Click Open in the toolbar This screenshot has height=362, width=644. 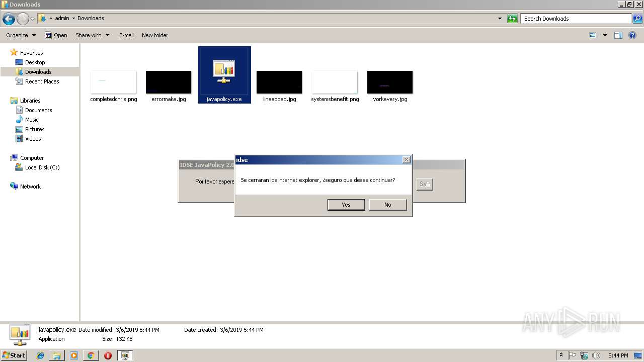56,35
